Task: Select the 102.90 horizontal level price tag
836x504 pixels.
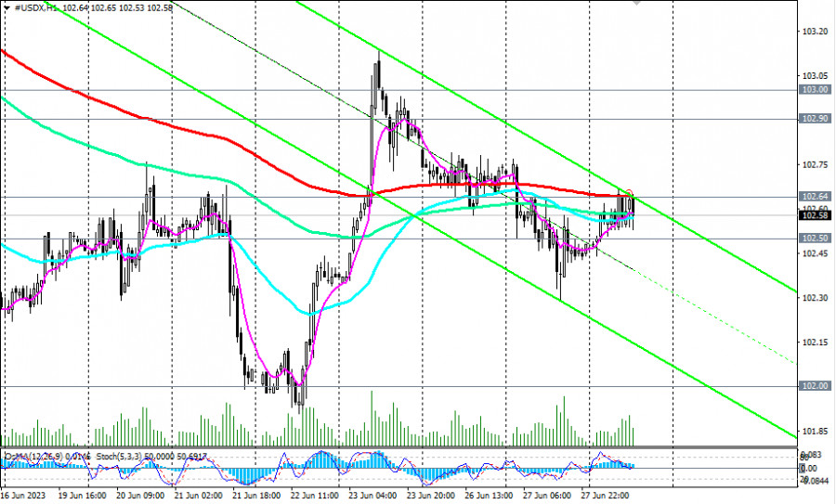Action: pyautogui.click(x=816, y=118)
